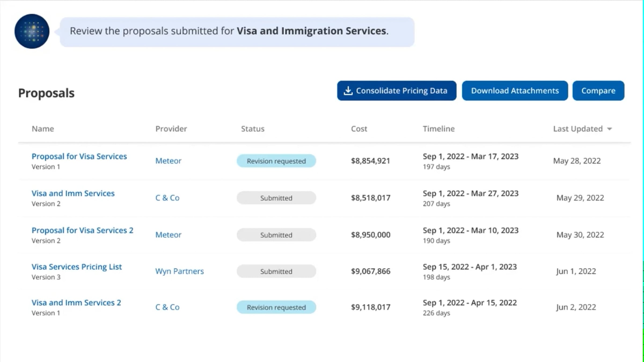This screenshot has width=644, height=362.
Task: Click the assistant avatar circle icon
Action: pos(32,31)
